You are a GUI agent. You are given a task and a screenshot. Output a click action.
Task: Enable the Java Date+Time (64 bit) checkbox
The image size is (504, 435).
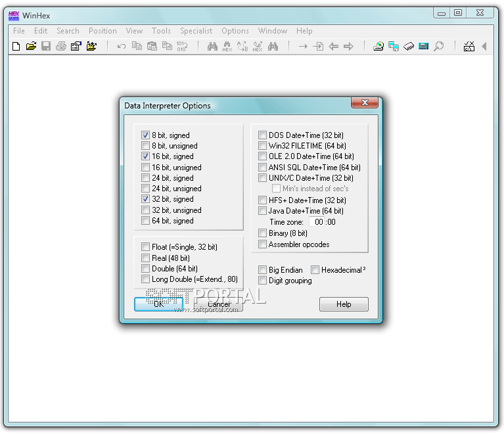point(262,210)
